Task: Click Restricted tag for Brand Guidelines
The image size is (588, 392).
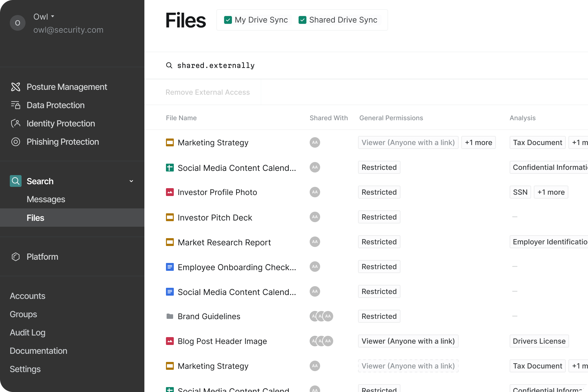Action: tap(379, 316)
